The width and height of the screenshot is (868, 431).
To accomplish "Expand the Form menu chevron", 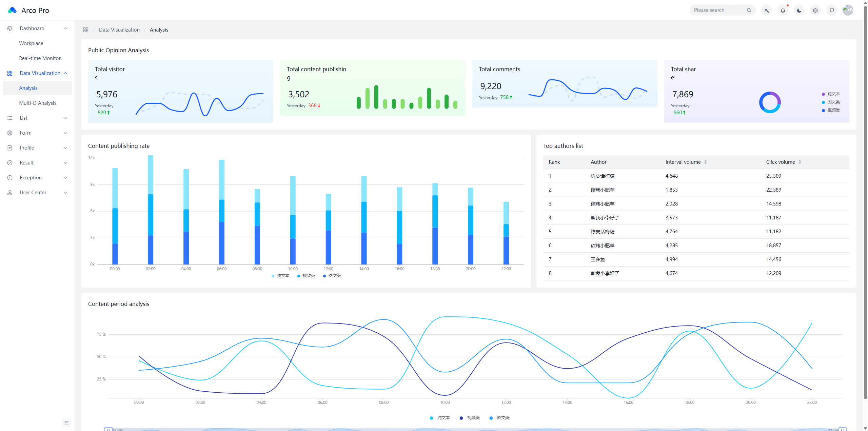I will (65, 133).
